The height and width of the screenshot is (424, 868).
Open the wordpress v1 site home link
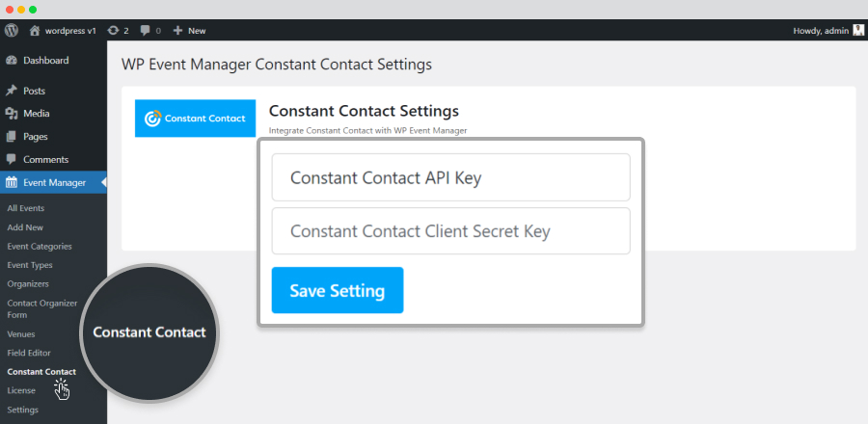tap(63, 31)
